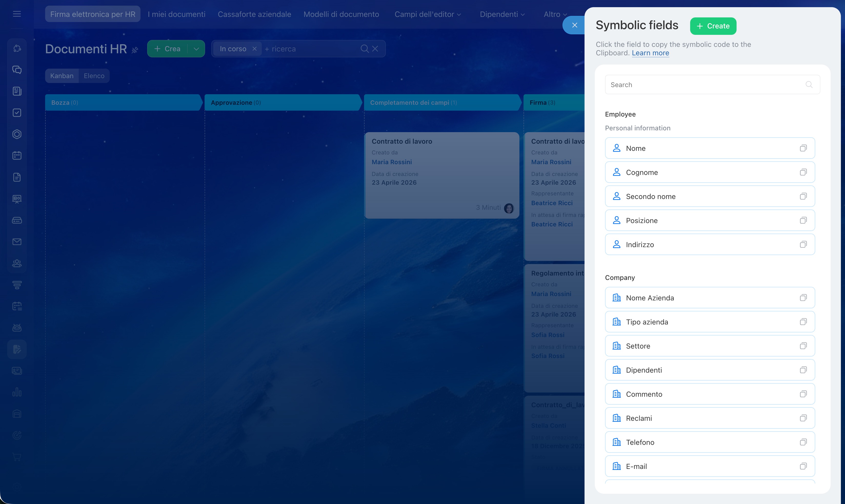Open I miei documenti tab
Screen dimensions: 845x504
pyautogui.click(x=176, y=14)
